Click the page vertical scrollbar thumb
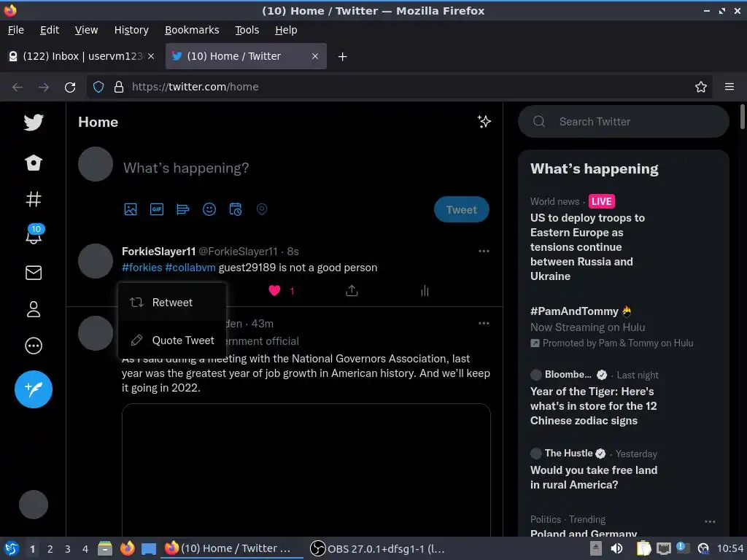Image resolution: width=747 pixels, height=560 pixels. pos(742,116)
